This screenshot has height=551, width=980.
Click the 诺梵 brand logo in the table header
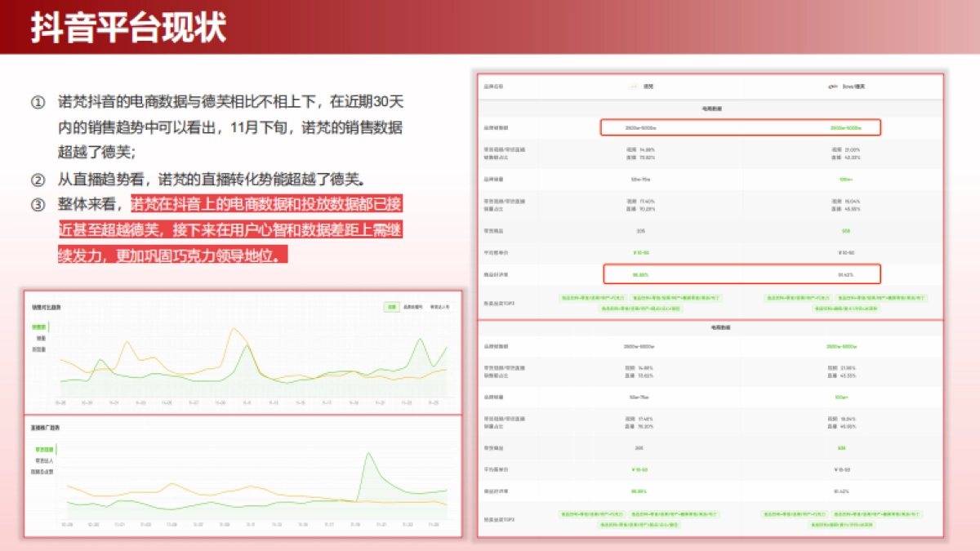coord(632,86)
